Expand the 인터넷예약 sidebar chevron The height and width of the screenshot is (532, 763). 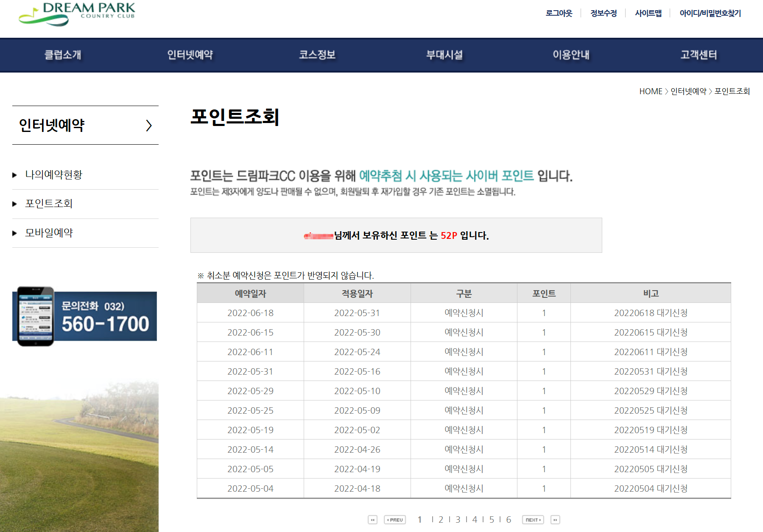pyautogui.click(x=149, y=126)
